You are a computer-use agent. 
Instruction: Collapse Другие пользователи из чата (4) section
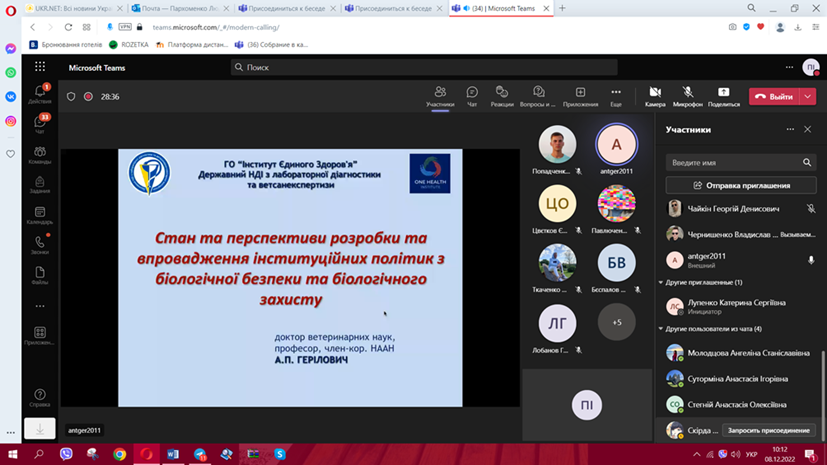710,329
